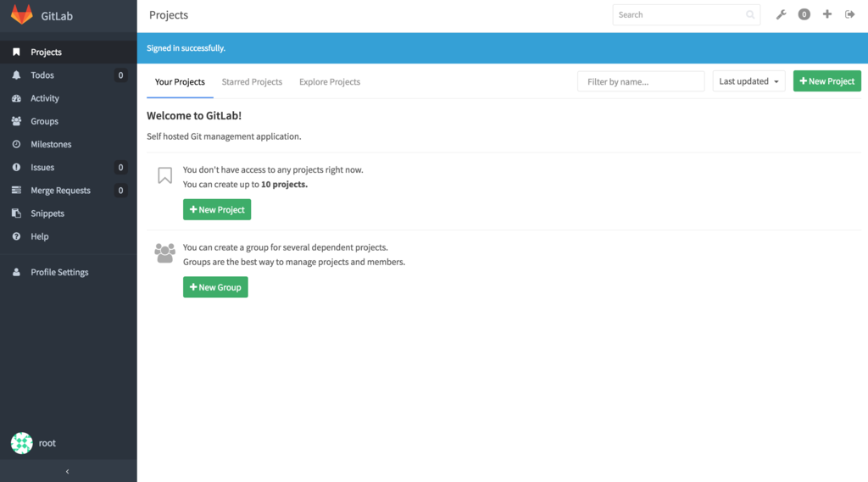Click the '10 projects.' bold text
The image size is (868, 482).
284,185
